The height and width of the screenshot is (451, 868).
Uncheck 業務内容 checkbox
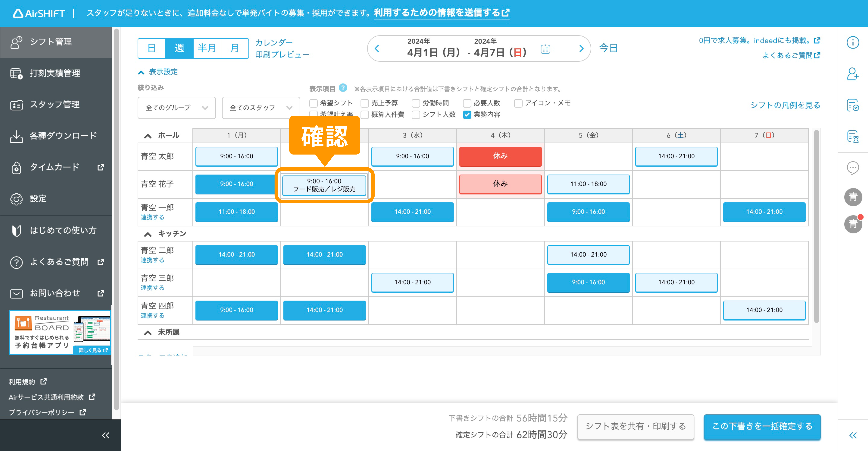[467, 115]
